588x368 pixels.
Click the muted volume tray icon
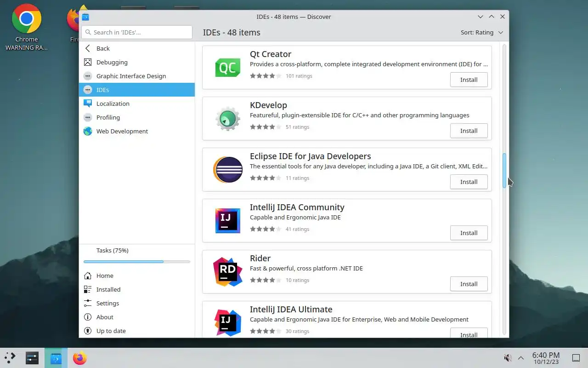pyautogui.click(x=508, y=358)
